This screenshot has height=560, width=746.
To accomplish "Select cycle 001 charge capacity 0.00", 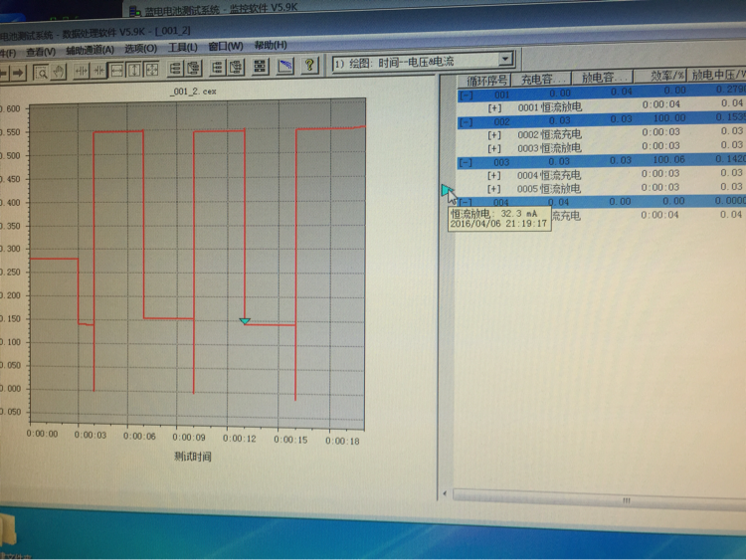I will point(559,93).
